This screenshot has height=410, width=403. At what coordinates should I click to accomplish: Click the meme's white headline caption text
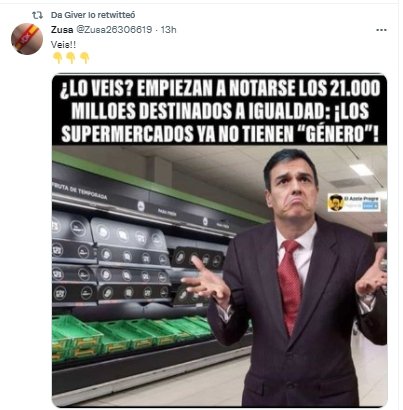point(220,111)
